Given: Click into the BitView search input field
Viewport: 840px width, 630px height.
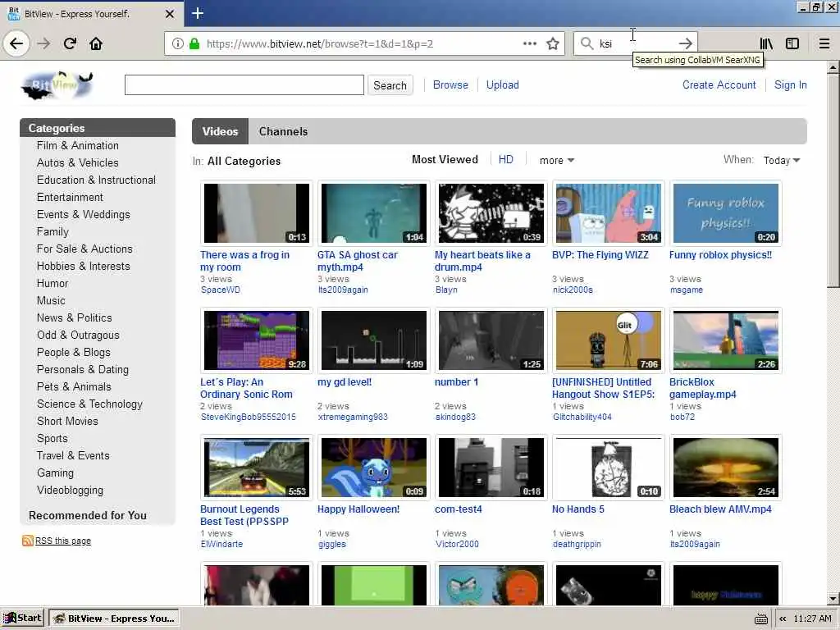Looking at the screenshot, I should coord(244,85).
